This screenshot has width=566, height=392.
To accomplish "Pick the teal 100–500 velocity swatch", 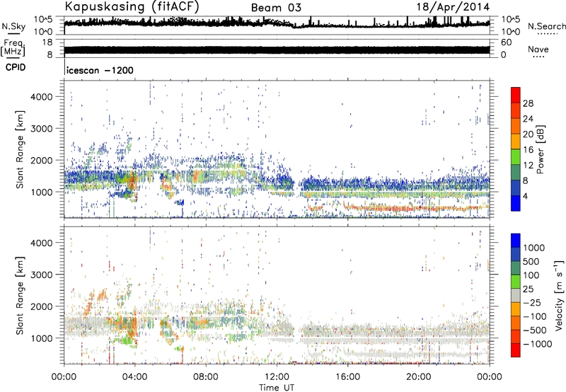I will click(516, 268).
